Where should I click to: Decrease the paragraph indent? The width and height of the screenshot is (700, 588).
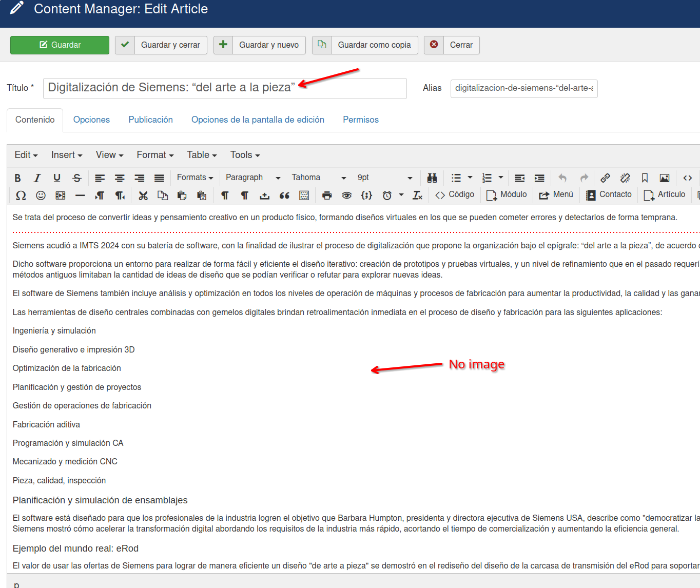coord(520,178)
